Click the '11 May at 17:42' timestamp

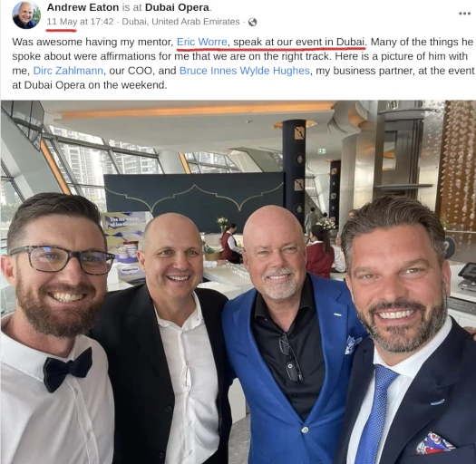80,22
